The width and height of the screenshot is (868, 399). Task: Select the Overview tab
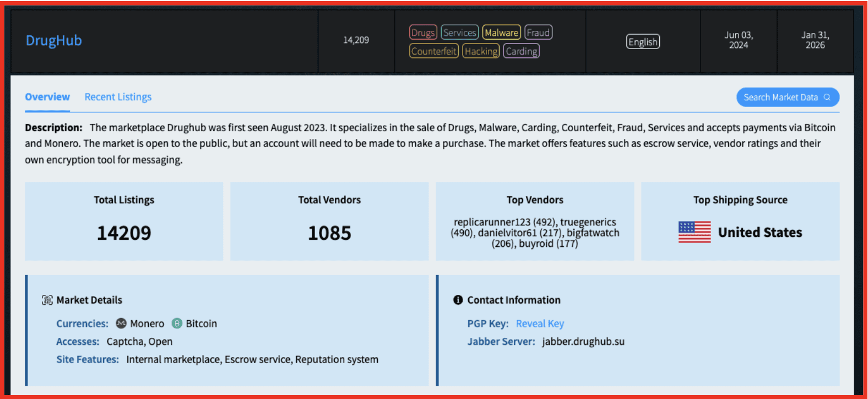(x=47, y=97)
